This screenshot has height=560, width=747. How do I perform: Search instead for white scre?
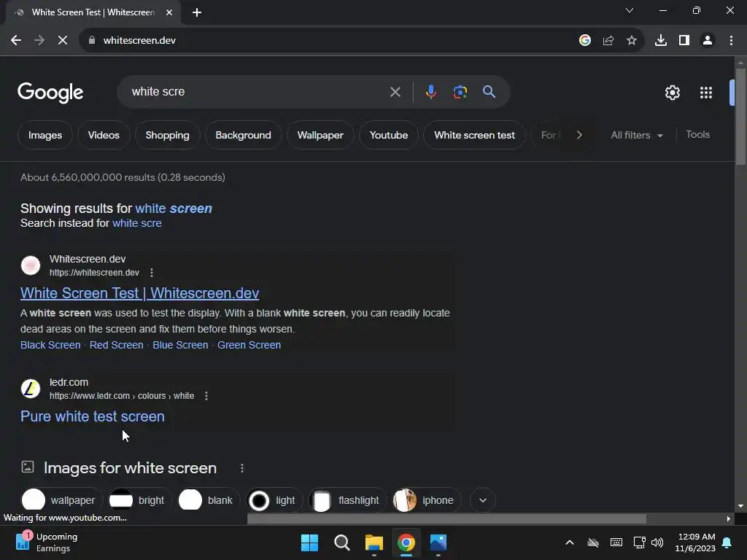click(x=136, y=223)
